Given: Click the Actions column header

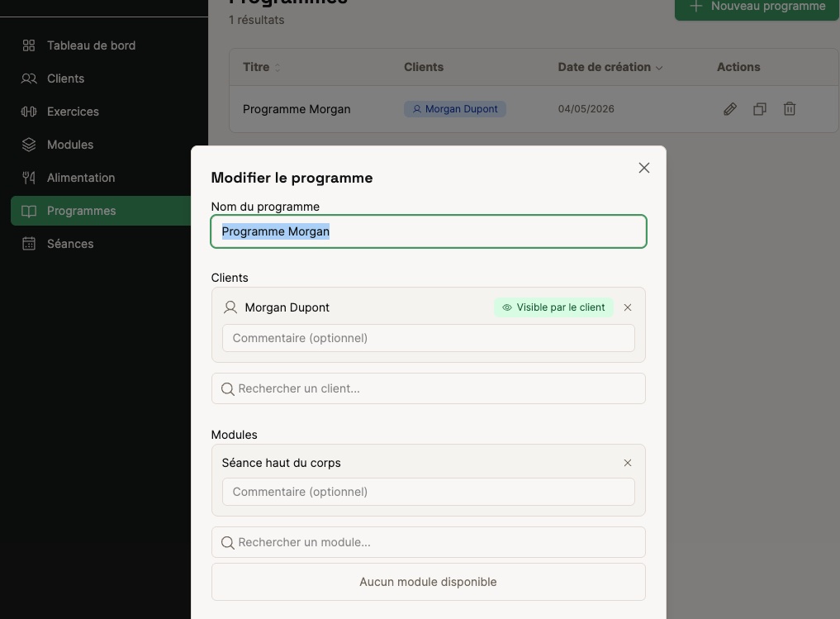Looking at the screenshot, I should point(738,67).
